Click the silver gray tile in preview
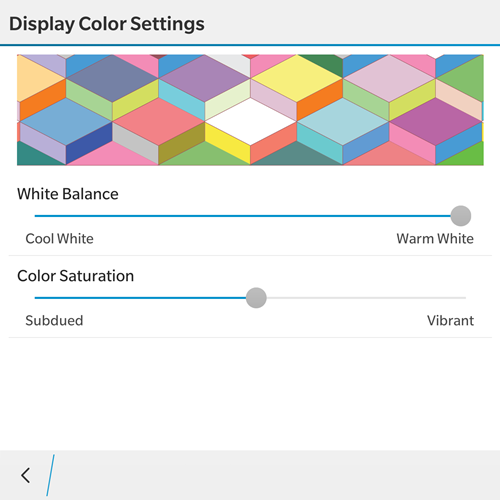This screenshot has height=500, width=500. click(x=135, y=143)
